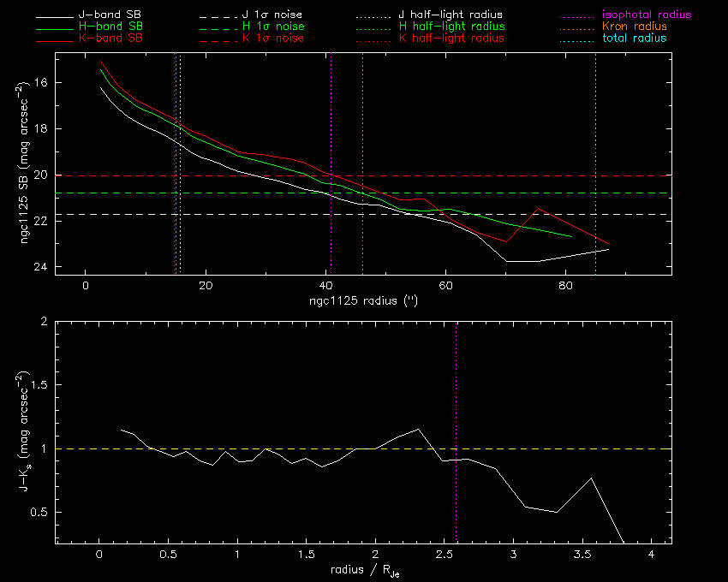Click the 'J half-light radius' legend label

pos(451,15)
